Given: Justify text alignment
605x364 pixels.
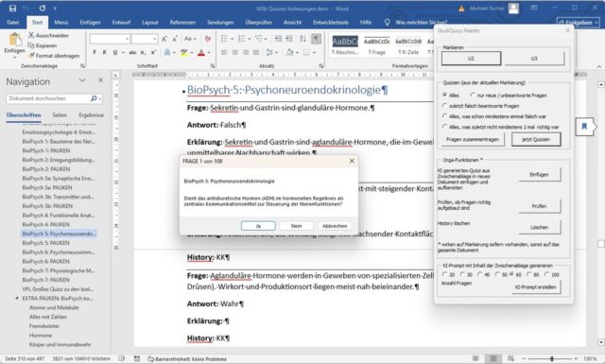Looking at the screenshot, I should tap(256, 52).
